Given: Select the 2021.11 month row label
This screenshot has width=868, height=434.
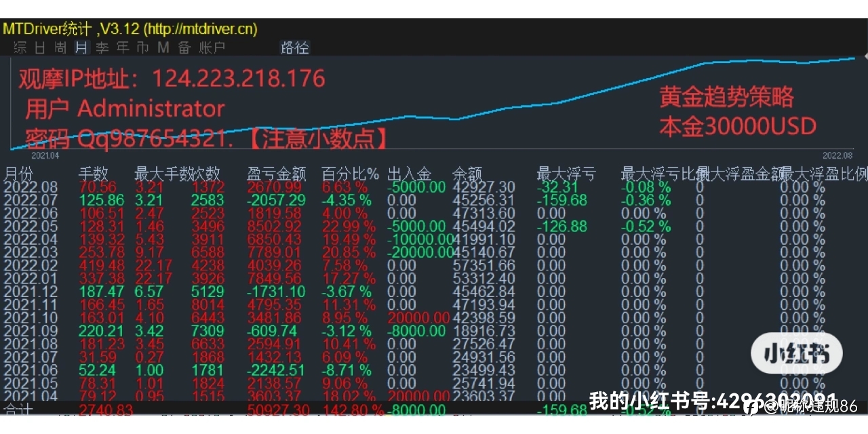Looking at the screenshot, I should [x=31, y=305].
